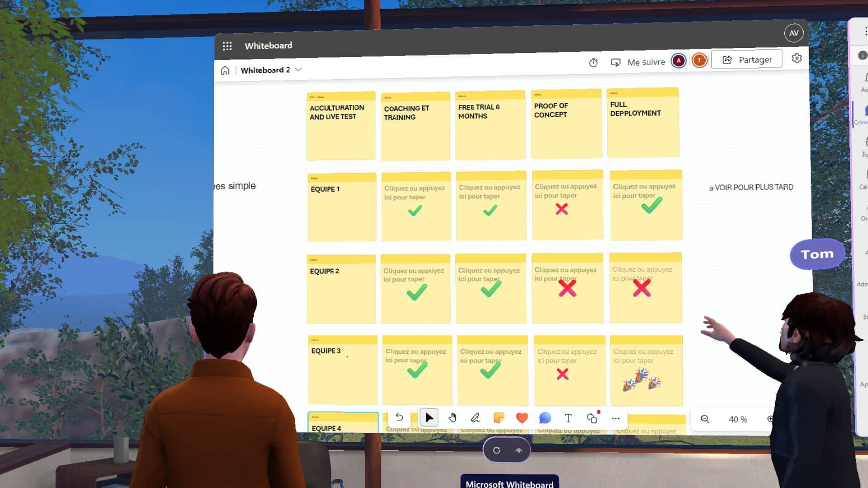Choose the Select arrow tool
868x488 pixels.
click(429, 418)
